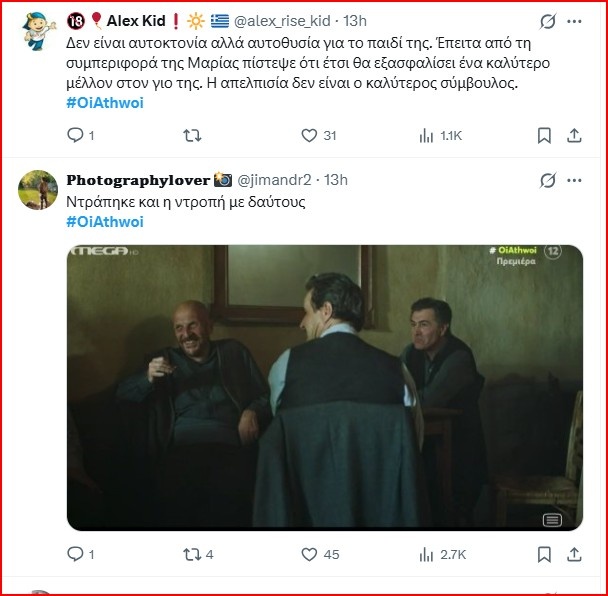Open the MEGA TV screenshot image

click(324, 388)
